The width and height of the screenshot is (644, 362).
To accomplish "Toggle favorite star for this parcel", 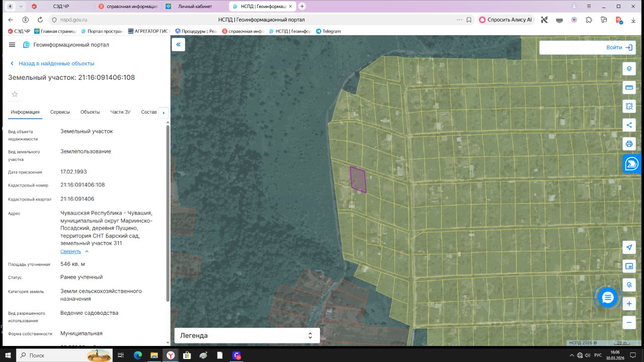I will (x=15, y=94).
